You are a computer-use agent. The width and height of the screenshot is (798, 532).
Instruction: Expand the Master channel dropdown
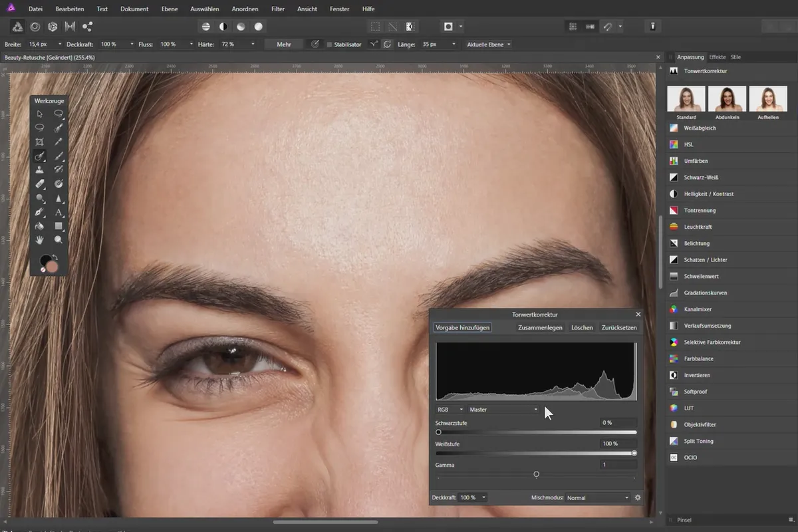[503, 410]
